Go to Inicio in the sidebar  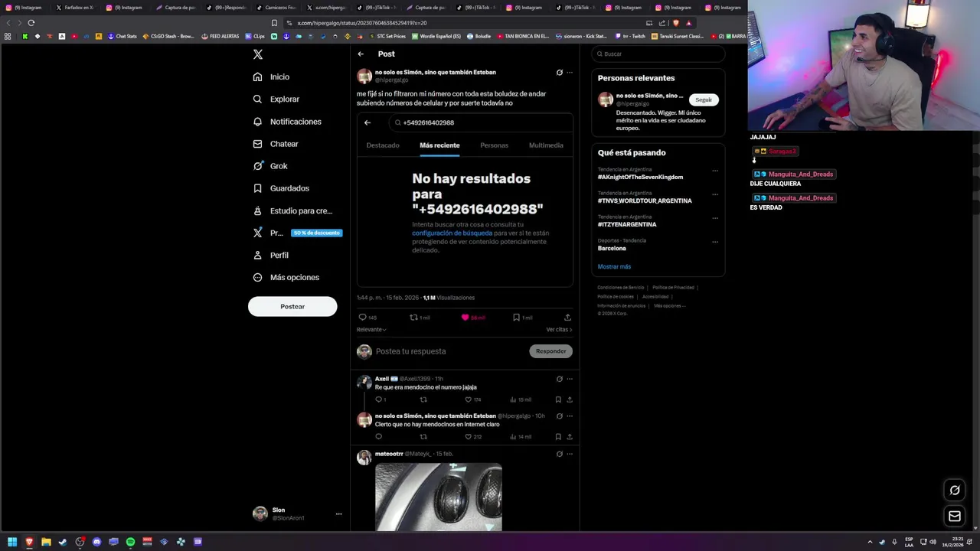click(272, 77)
